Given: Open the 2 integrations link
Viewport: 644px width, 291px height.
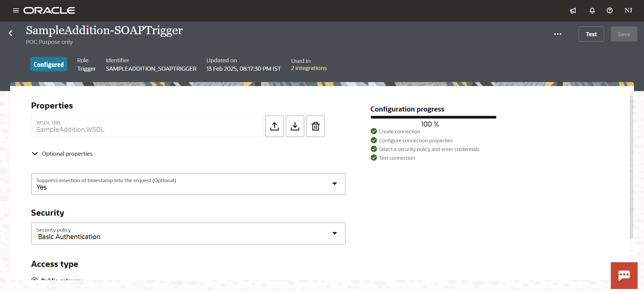Looking at the screenshot, I should tap(309, 68).
